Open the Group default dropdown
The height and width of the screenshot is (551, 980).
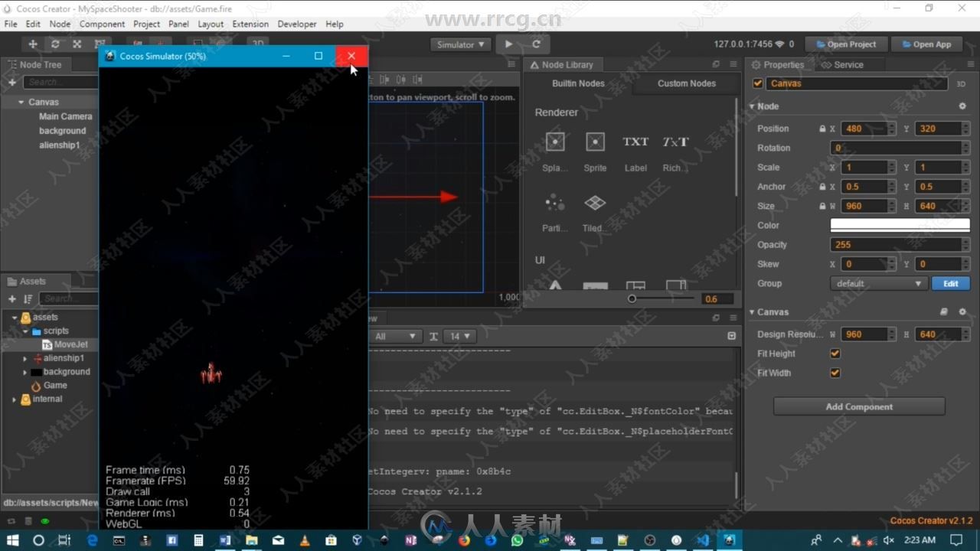[x=878, y=283]
